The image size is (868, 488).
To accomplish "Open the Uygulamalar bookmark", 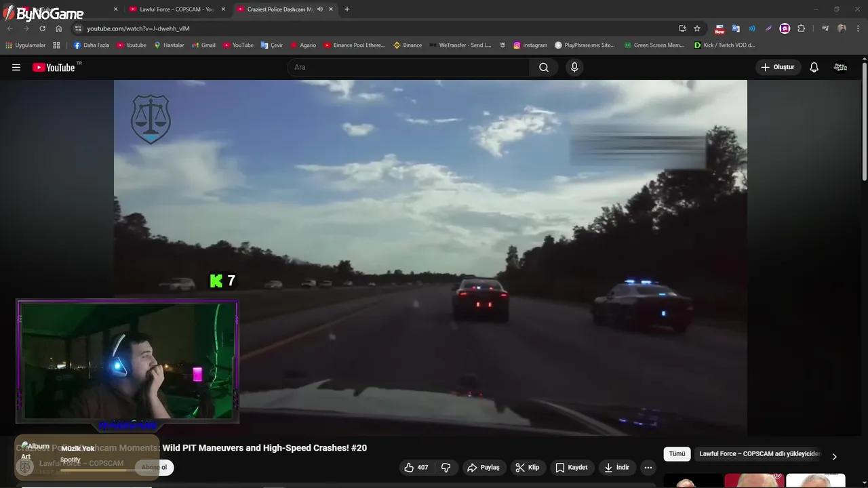I will point(26,45).
